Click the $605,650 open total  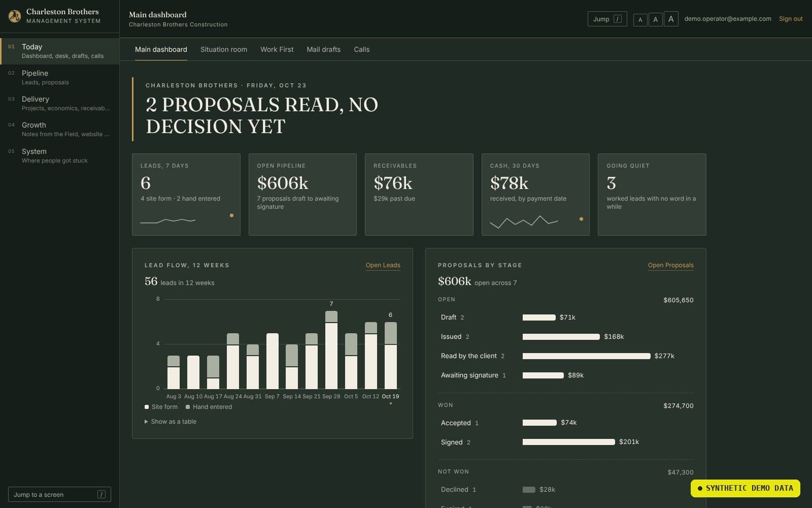point(679,300)
